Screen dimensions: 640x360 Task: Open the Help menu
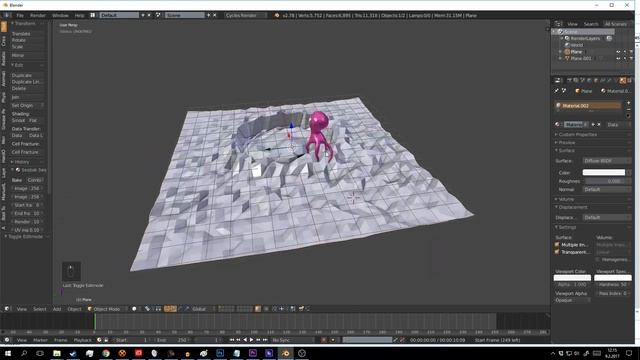pyautogui.click(x=79, y=16)
